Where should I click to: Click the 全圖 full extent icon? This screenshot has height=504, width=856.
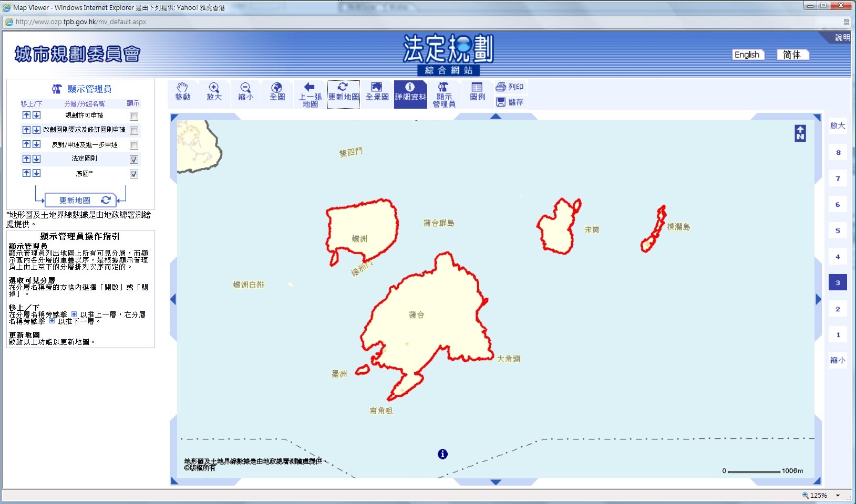(x=276, y=92)
